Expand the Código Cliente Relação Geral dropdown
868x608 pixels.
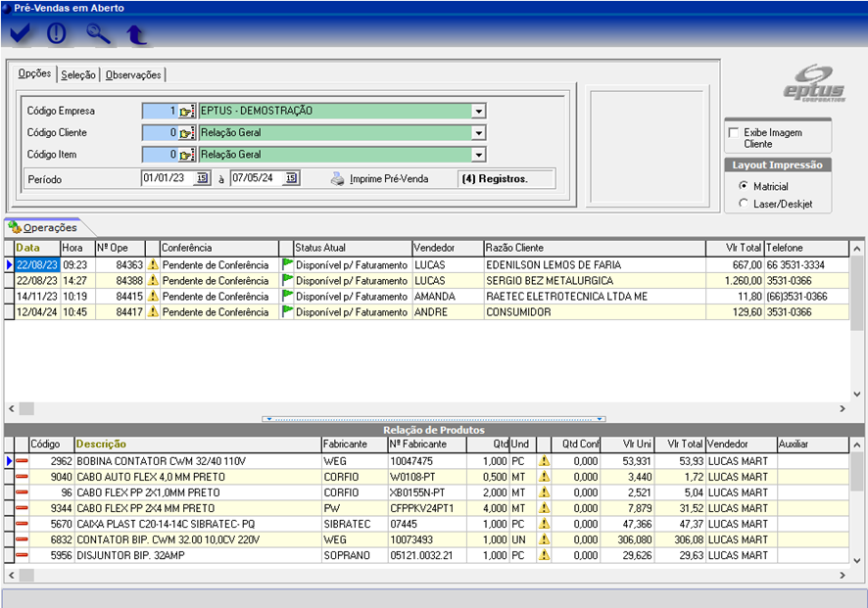click(479, 133)
